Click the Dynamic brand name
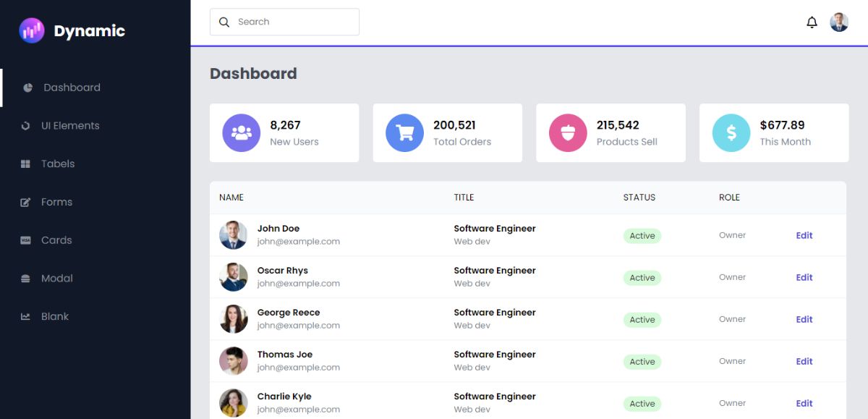Viewport: 868px width, 419px height. [90, 31]
